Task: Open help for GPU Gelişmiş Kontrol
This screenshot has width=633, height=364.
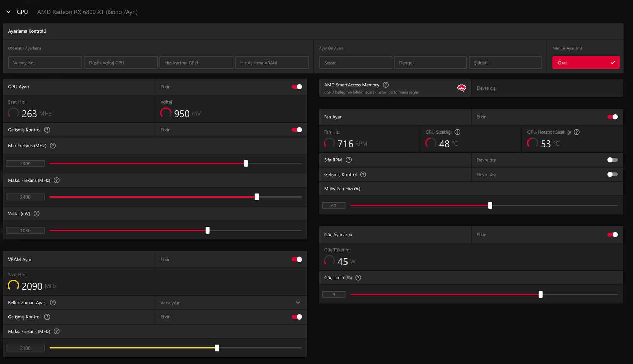Action: coord(47,130)
